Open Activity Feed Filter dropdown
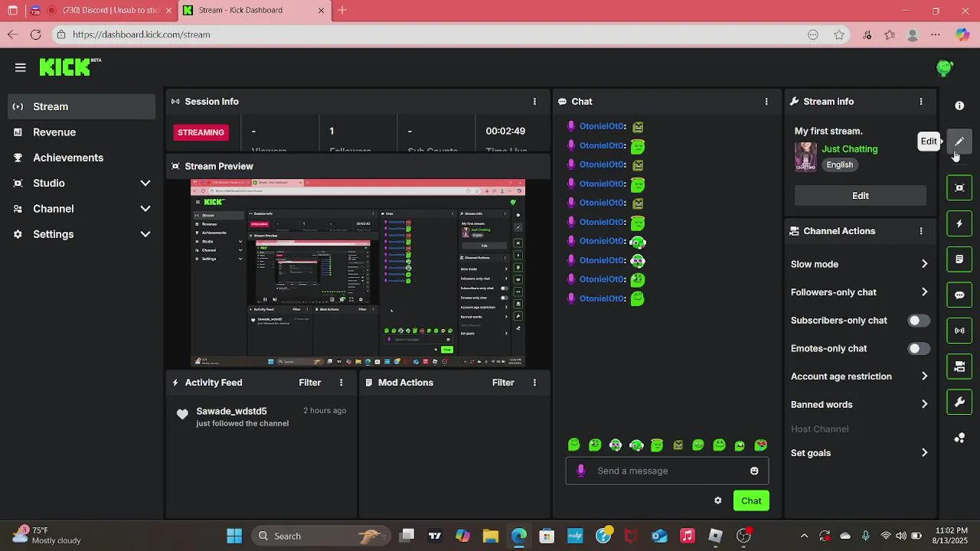The image size is (980, 551). 310,383
